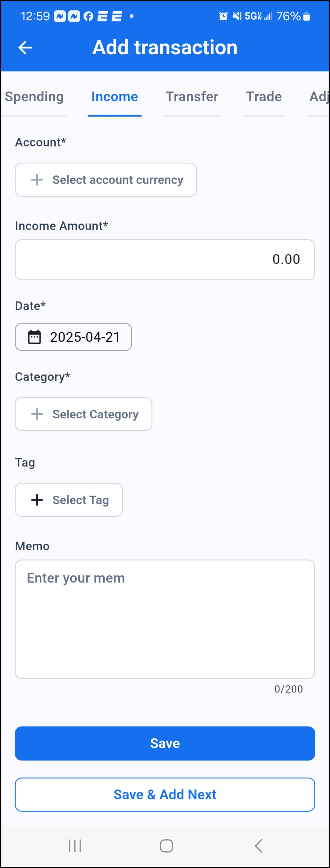Click Save & Add Next button
This screenshot has height=868, width=330.
(x=165, y=794)
